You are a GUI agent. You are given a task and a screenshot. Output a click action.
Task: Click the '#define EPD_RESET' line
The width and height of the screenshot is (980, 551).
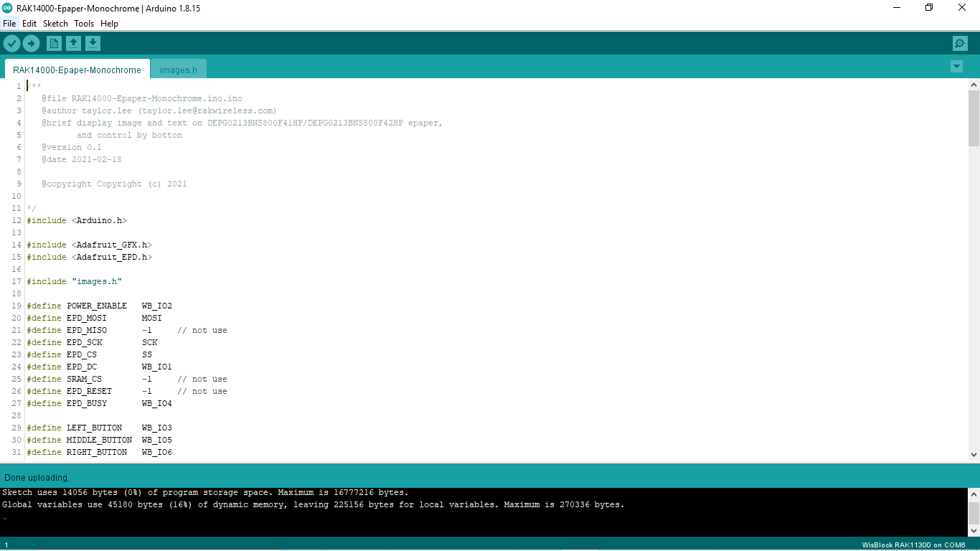127,391
